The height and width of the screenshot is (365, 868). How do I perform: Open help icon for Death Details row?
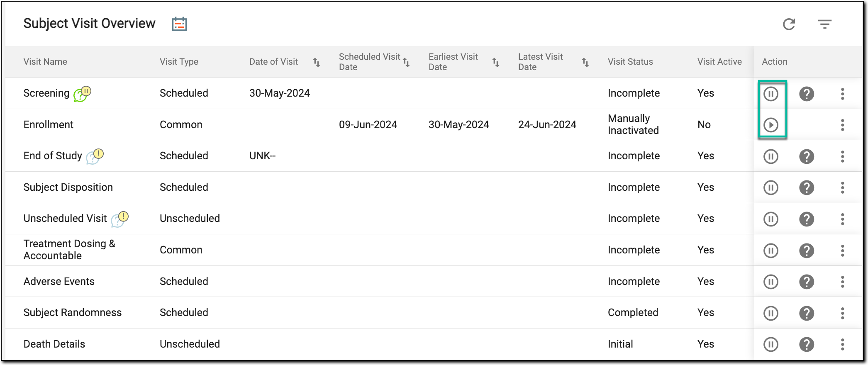click(807, 344)
